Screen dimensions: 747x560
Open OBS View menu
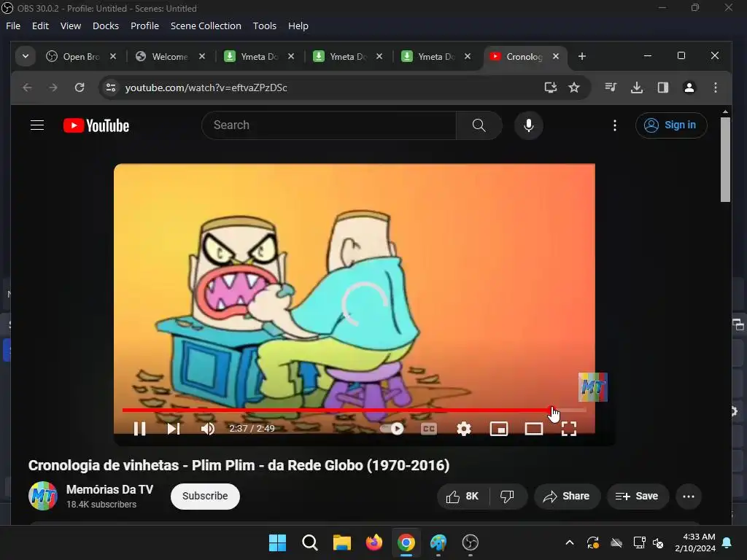point(71,26)
